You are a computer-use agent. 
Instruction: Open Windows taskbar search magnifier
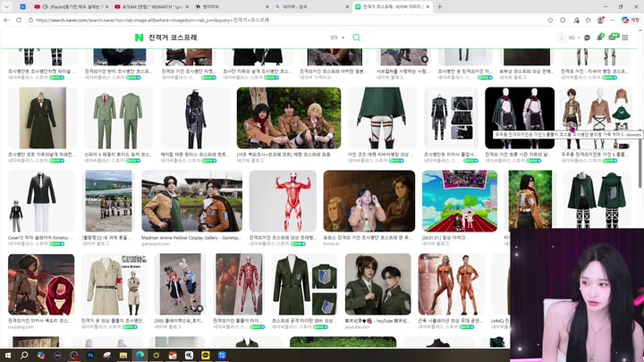(x=24, y=355)
